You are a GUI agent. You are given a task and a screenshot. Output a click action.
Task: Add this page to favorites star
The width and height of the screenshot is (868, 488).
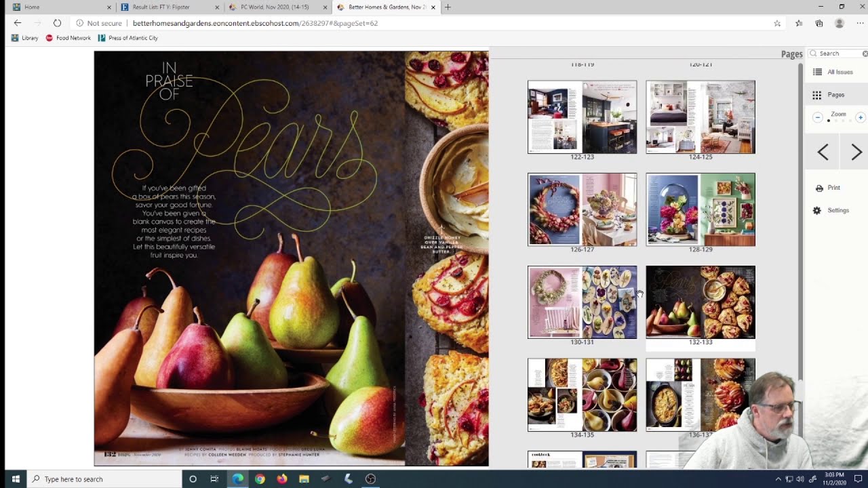[777, 23]
